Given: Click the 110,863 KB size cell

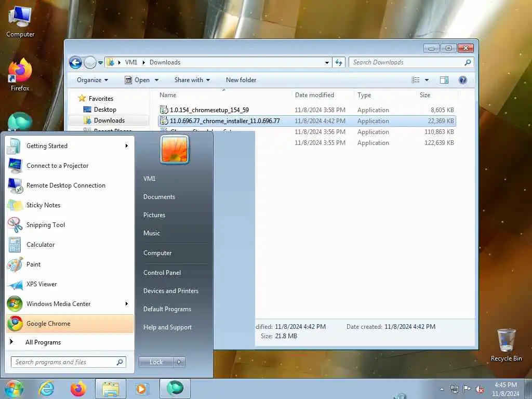Looking at the screenshot, I should click(x=439, y=132).
